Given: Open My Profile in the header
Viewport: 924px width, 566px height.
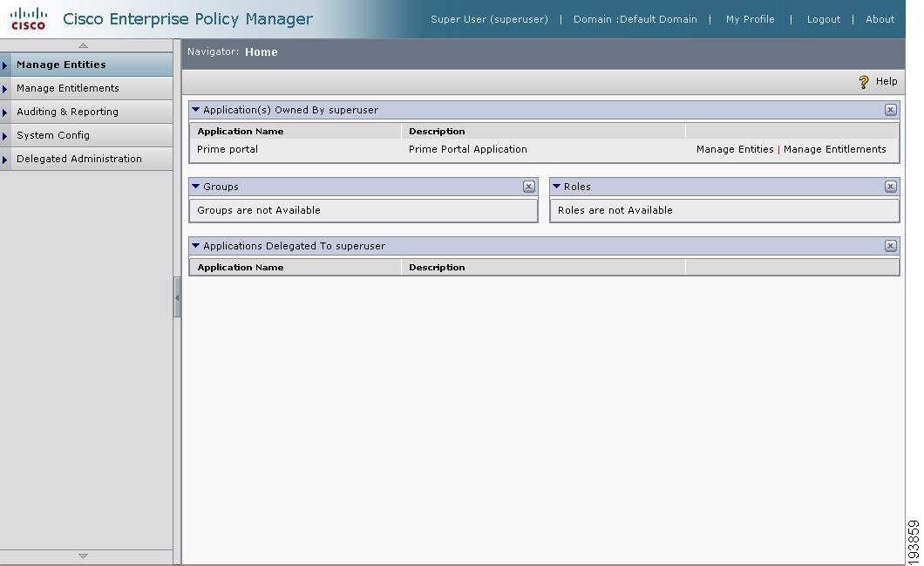Looking at the screenshot, I should click(751, 19).
